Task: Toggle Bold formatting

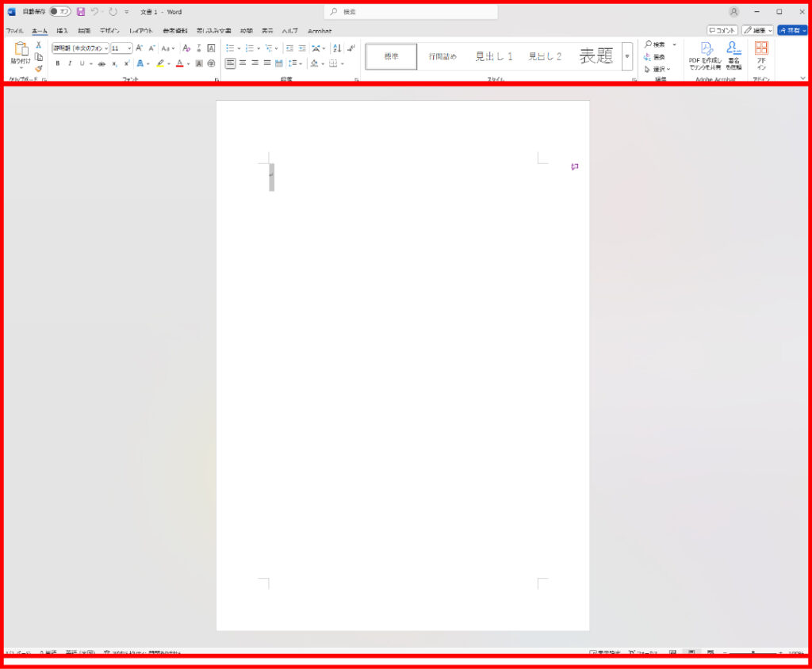Action: coord(57,63)
